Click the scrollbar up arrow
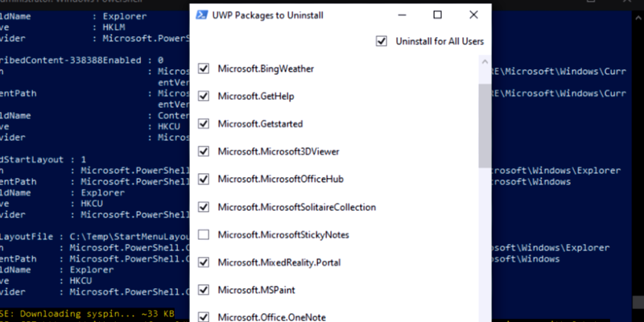The width and height of the screenshot is (644, 322). coord(483,62)
